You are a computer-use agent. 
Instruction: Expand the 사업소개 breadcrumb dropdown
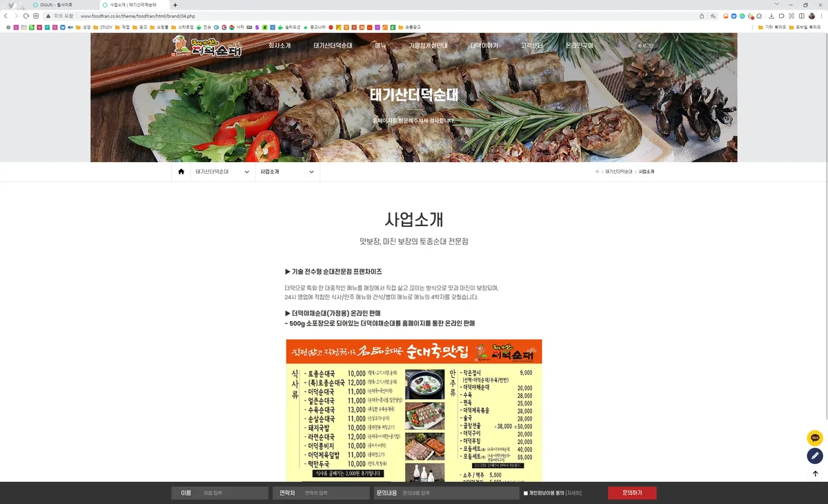tap(287, 172)
